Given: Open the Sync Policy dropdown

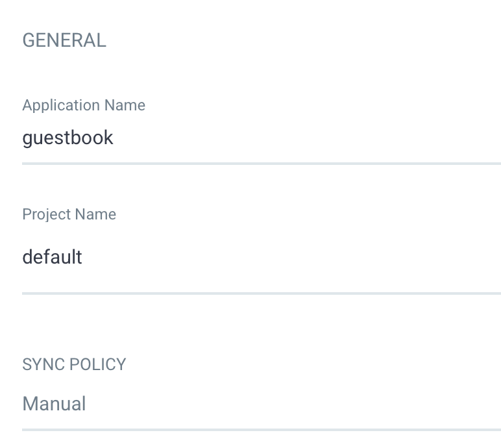Looking at the screenshot, I should click(x=260, y=404).
